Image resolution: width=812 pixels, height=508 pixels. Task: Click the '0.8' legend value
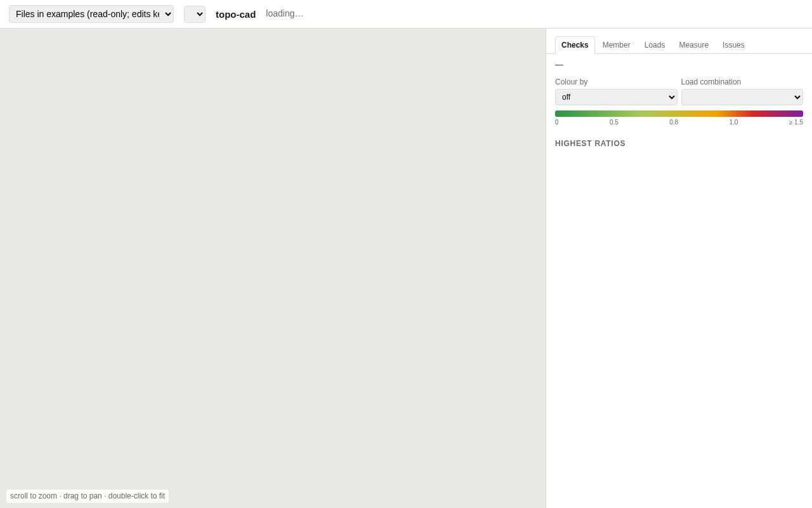pos(674,123)
